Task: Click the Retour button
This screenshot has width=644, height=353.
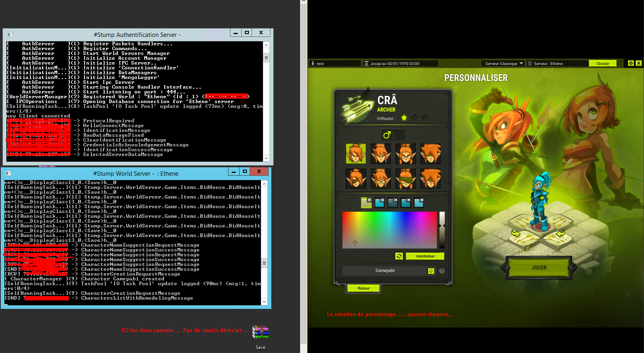Action: coord(364,288)
